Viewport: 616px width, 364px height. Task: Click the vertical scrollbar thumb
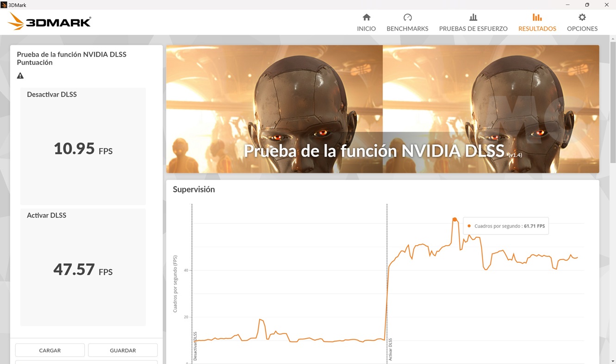click(x=613, y=102)
